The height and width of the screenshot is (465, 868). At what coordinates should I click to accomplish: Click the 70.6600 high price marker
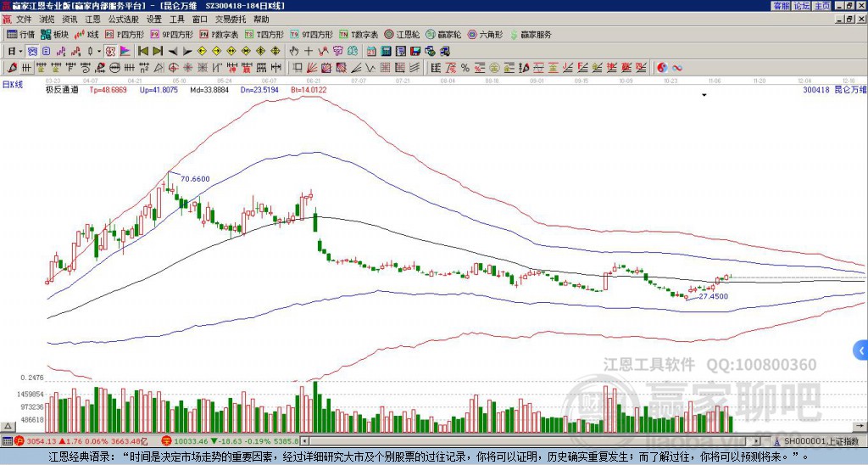click(196, 179)
